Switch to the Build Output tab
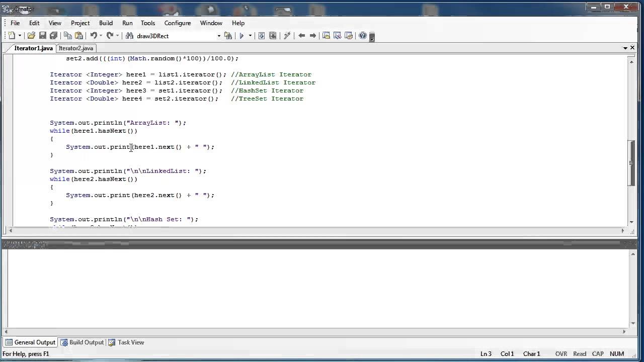644x362 pixels. [x=82, y=342]
